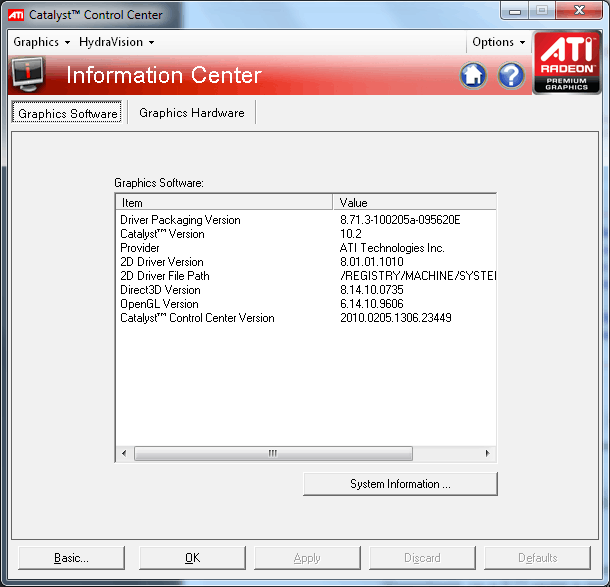Click the System Information button
The width and height of the screenshot is (610, 587).
(400, 484)
